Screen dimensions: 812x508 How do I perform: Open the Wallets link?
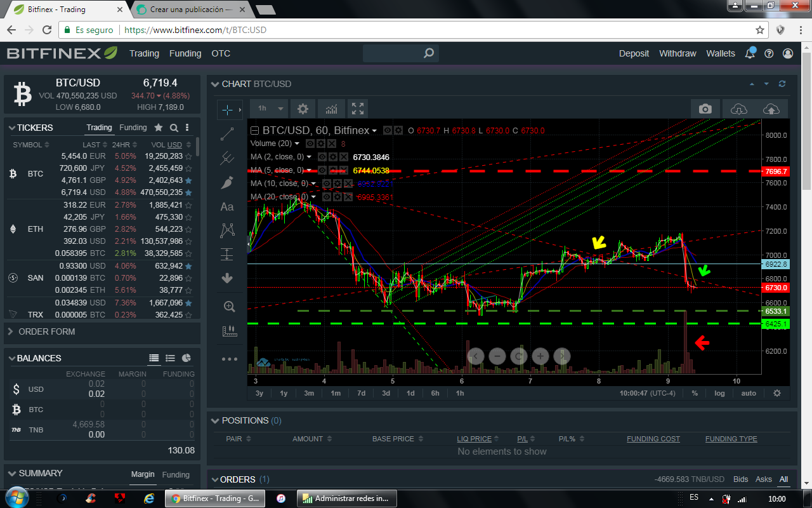click(721, 53)
